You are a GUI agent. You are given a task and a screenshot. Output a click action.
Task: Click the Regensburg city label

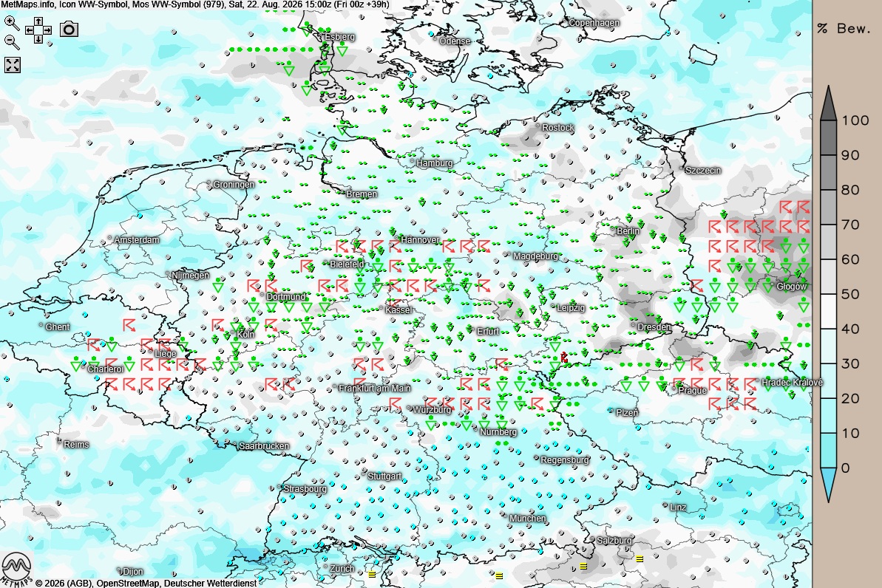tap(565, 459)
